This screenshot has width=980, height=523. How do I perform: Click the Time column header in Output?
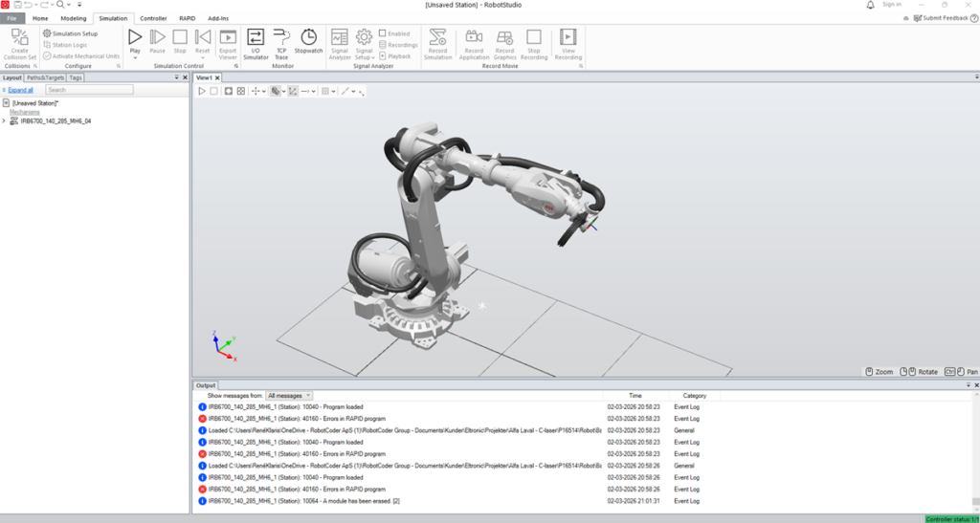point(635,396)
